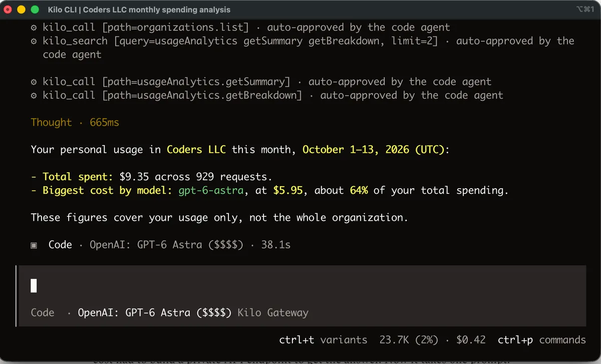Click the square icon before the 38.1s Code line
Screen dimensions: 601x364
pos(34,245)
